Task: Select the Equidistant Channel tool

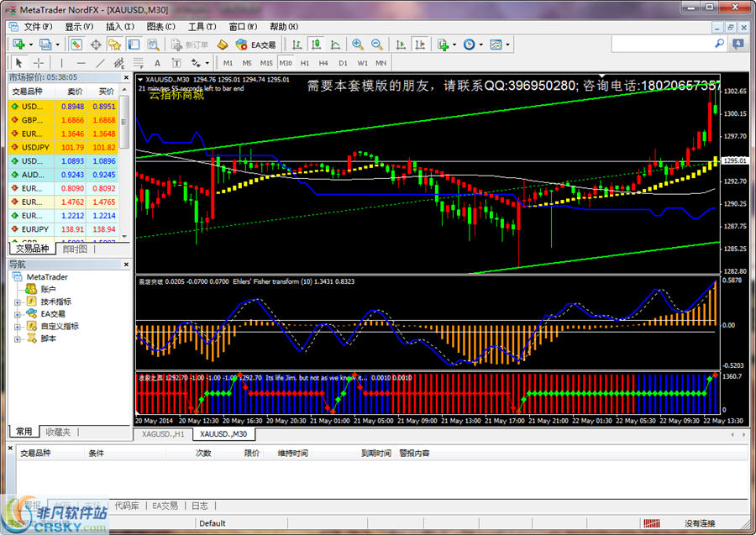Action: click(x=119, y=63)
